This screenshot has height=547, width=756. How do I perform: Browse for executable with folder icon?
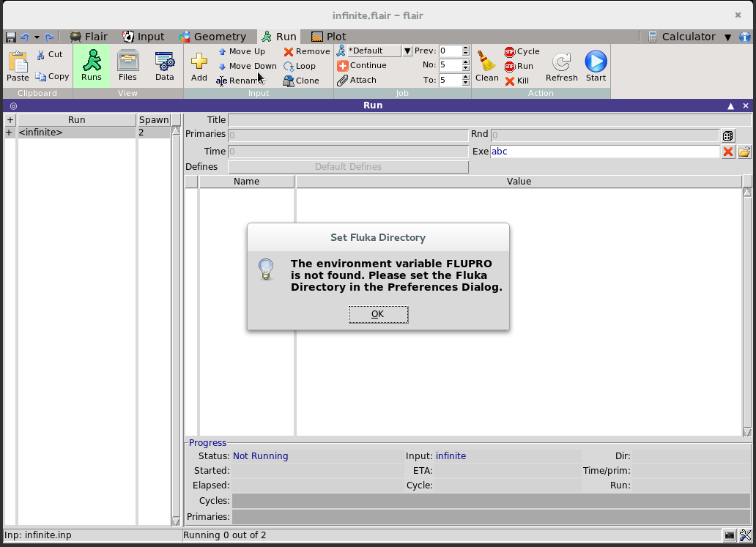744,152
